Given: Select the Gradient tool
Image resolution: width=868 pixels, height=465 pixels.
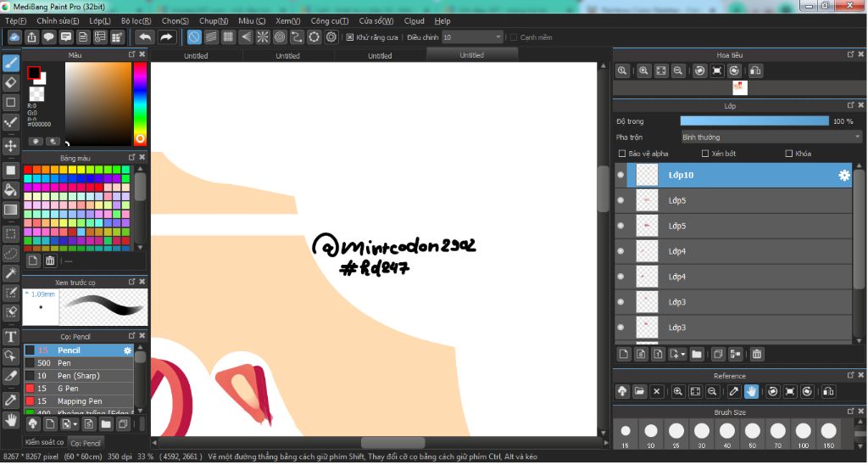Looking at the screenshot, I should coord(10,210).
